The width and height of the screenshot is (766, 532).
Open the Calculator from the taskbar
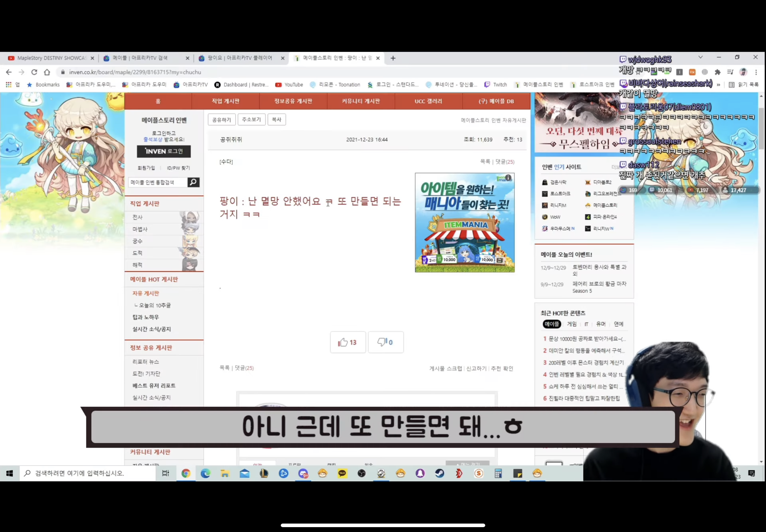click(x=498, y=473)
